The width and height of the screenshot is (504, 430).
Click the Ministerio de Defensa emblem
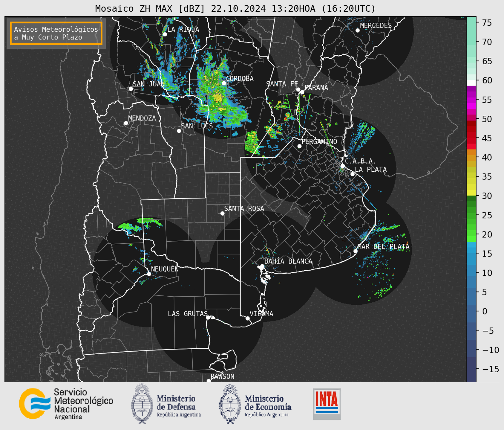tap(142, 404)
